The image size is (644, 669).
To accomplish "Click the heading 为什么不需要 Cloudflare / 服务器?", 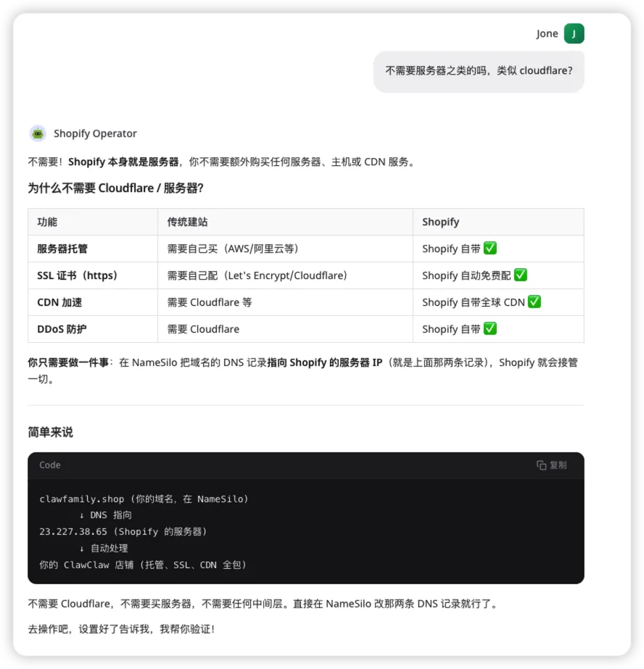I will point(115,188).
